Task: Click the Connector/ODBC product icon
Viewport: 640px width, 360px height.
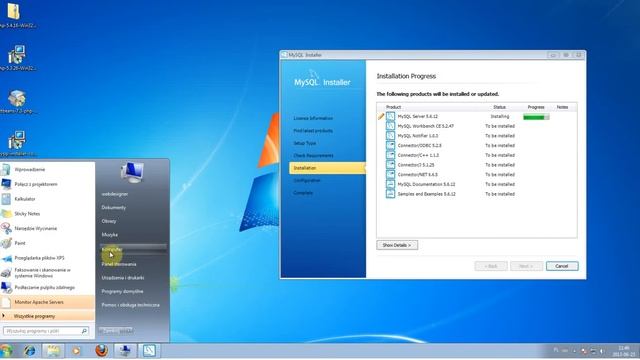Action: pyautogui.click(x=391, y=145)
